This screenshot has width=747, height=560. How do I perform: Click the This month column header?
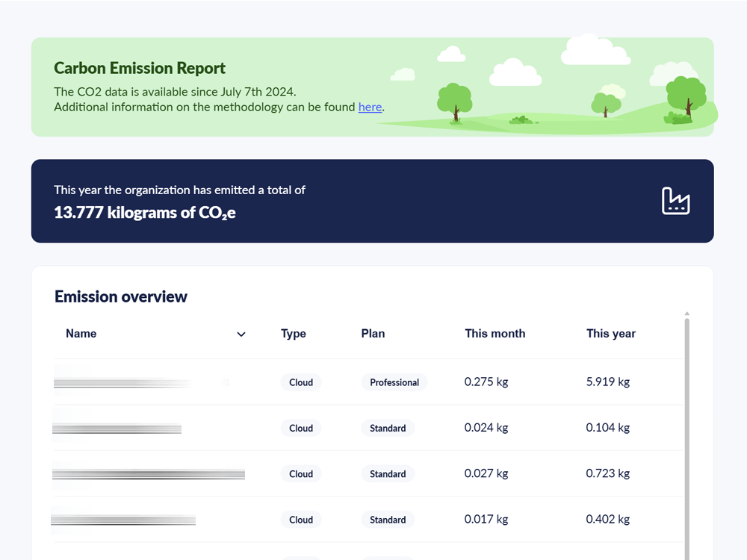[x=495, y=334]
